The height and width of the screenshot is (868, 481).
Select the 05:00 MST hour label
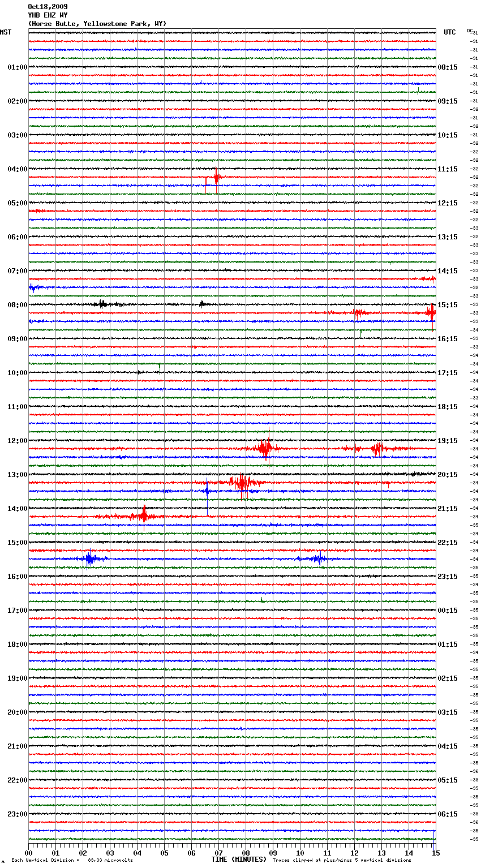point(17,203)
